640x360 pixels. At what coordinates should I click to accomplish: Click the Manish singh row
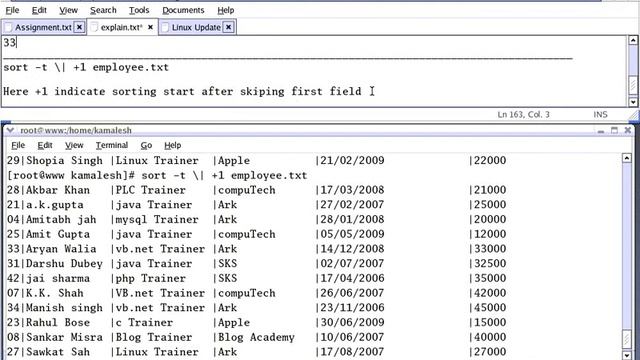coord(257,308)
